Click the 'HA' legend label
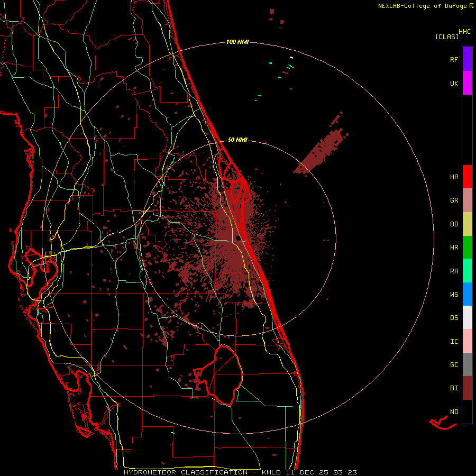The image size is (476, 476). (x=454, y=177)
